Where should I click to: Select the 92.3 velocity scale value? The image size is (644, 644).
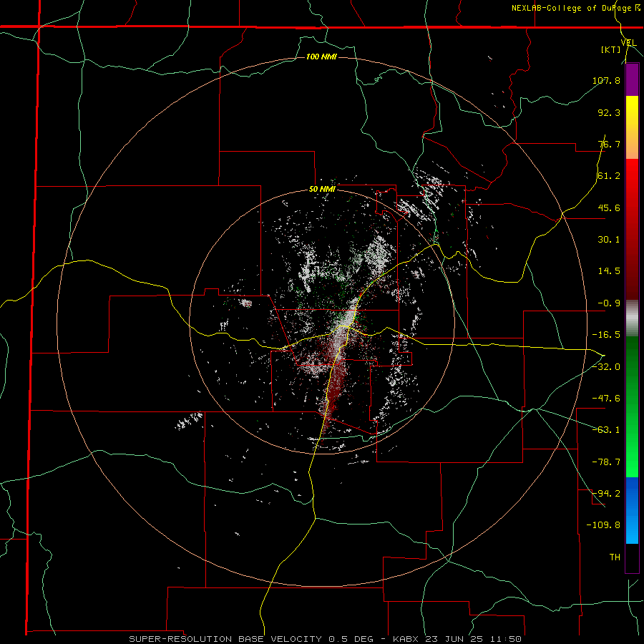(x=609, y=112)
